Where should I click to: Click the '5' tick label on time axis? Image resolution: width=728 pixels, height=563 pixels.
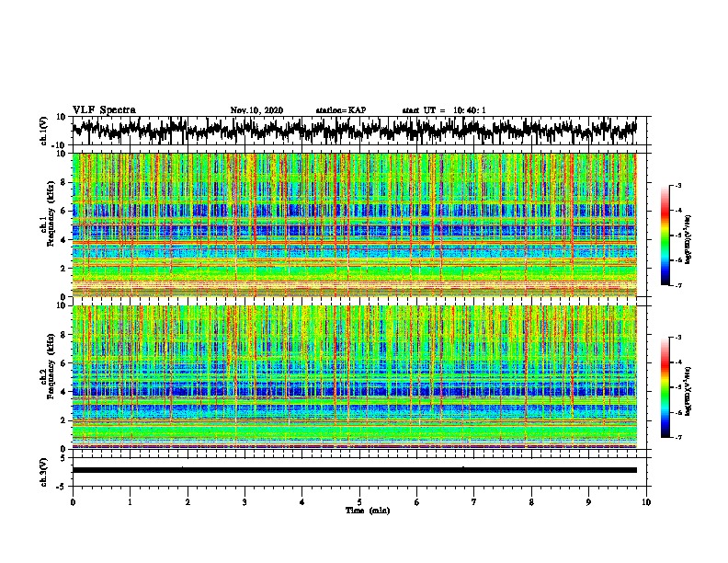[x=359, y=502]
